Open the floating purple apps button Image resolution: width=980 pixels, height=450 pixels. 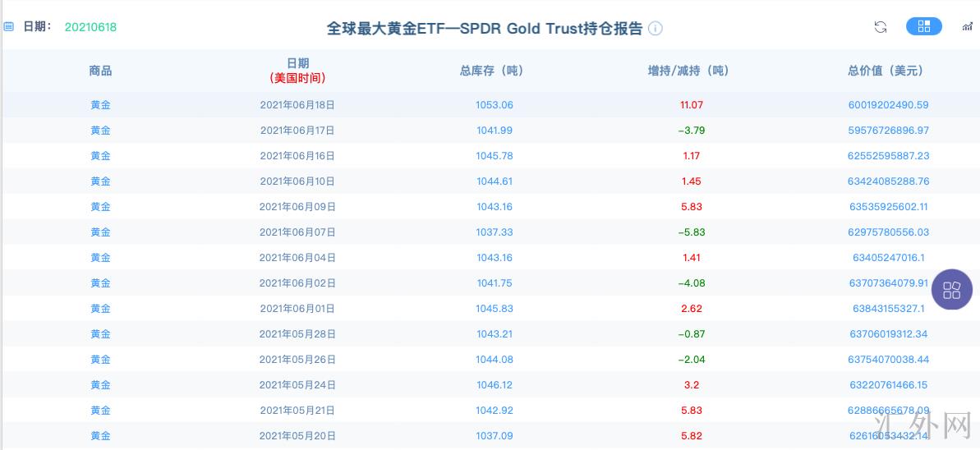tap(952, 290)
